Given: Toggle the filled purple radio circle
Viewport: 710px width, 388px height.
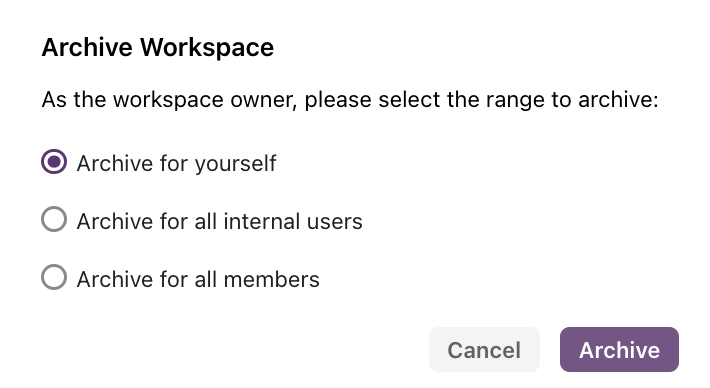Looking at the screenshot, I should (54, 162).
